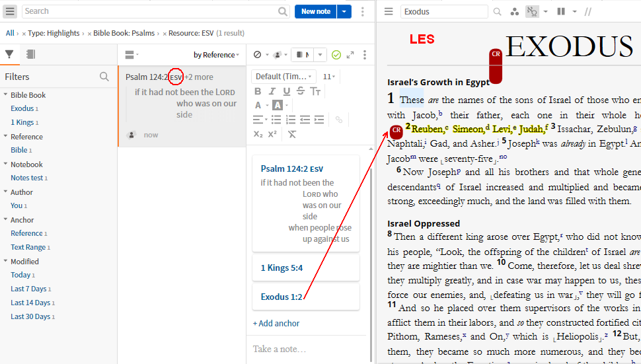The width and height of the screenshot is (641, 364).
Task: Open the note author sharing dropdown
Action: pos(280,55)
